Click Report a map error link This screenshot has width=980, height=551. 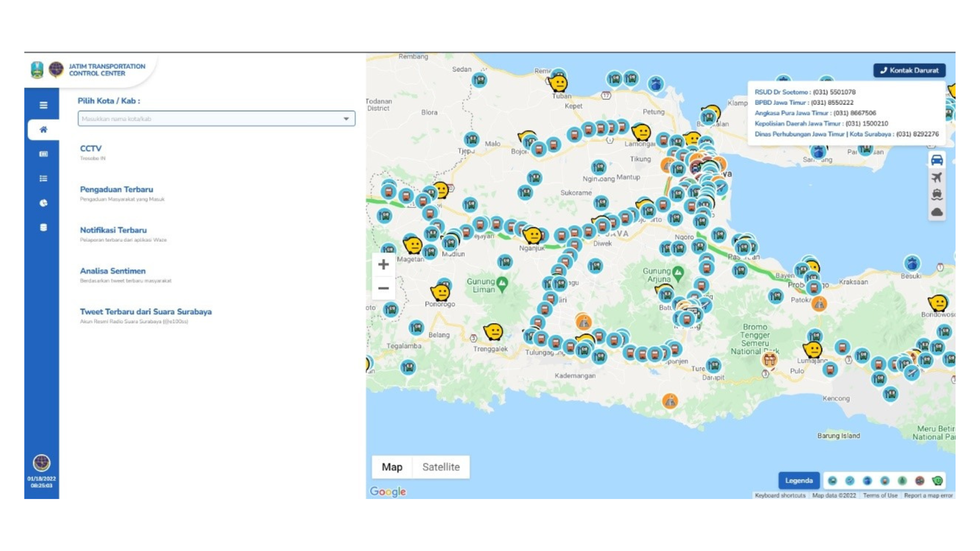928,495
